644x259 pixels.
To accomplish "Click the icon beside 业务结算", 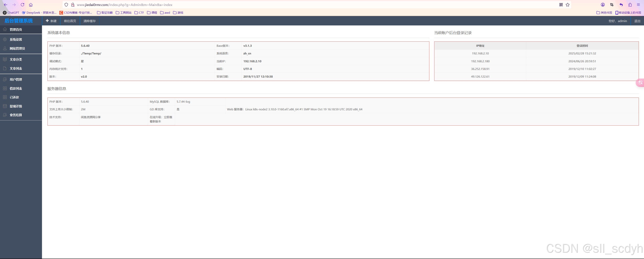I will (x=5, y=115).
